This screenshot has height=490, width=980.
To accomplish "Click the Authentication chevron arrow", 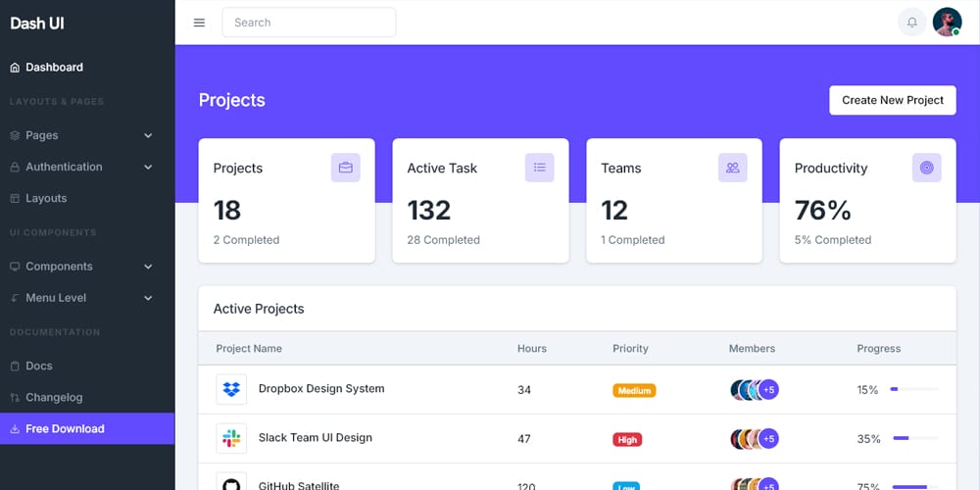I will 148,167.
